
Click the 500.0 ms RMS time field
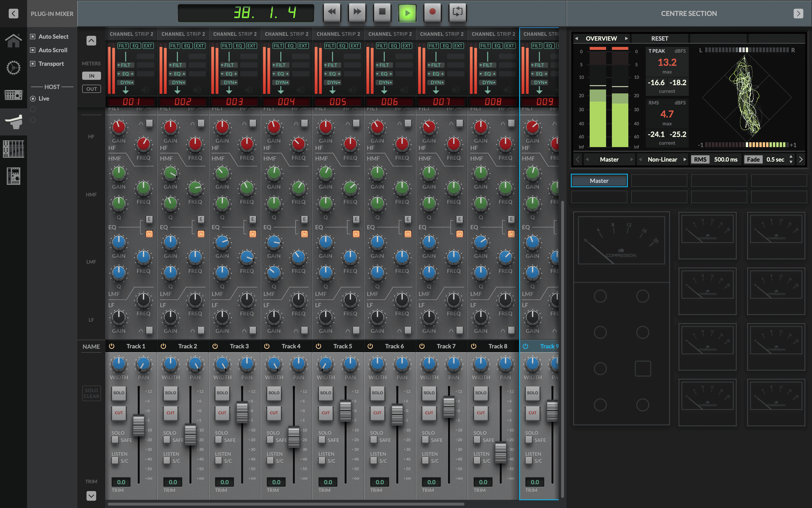tap(725, 159)
